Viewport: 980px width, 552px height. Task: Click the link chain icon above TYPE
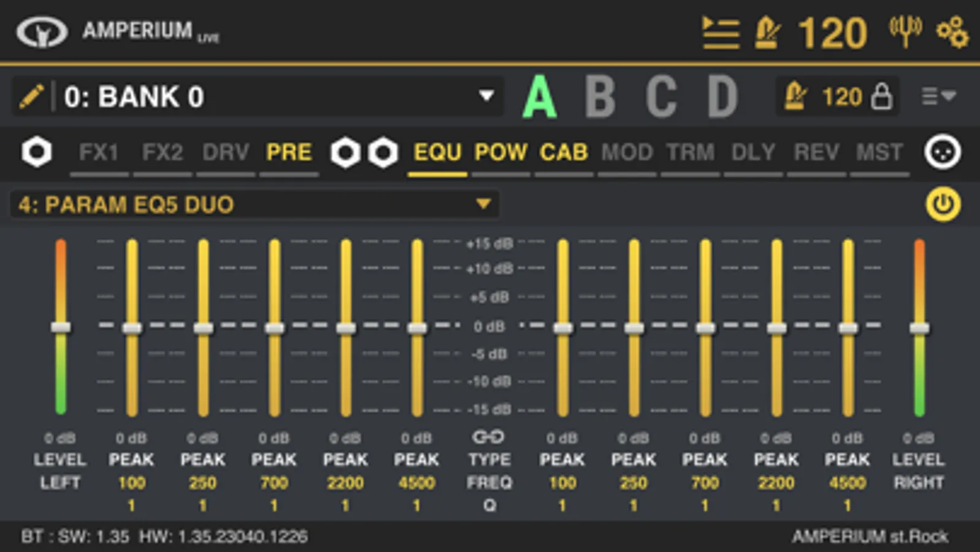tap(488, 437)
